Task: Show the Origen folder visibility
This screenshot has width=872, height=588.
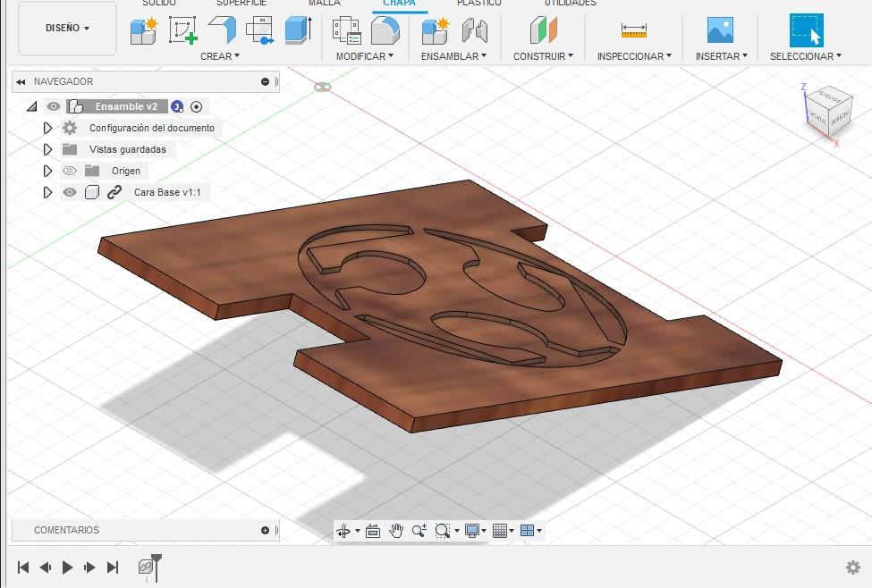Action: pos(70,170)
